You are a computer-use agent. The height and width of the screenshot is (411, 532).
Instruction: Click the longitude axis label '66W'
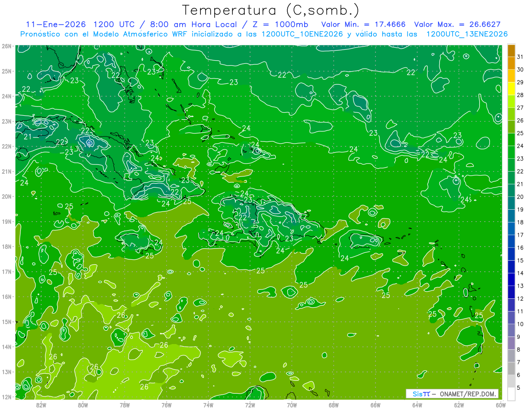(376, 405)
